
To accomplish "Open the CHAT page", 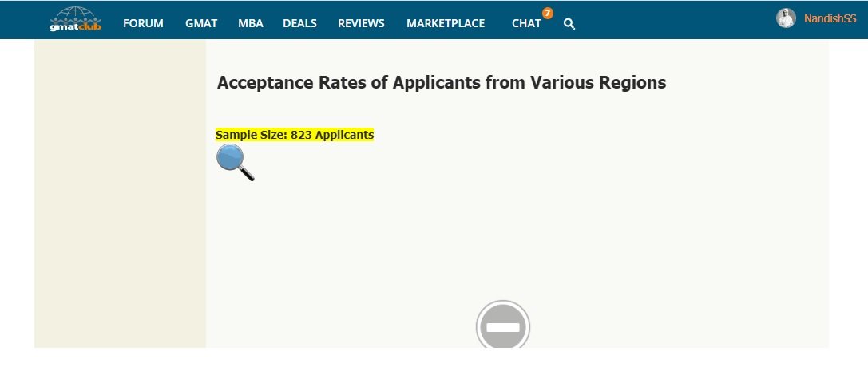I will tap(526, 23).
